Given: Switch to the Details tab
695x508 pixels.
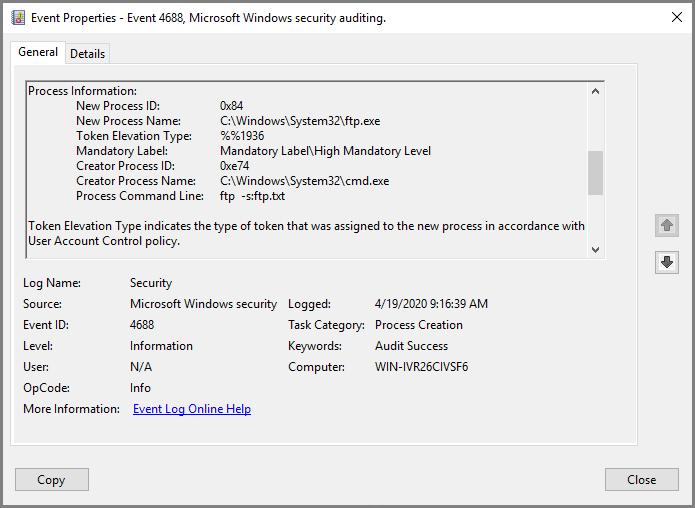Looking at the screenshot, I should [87, 54].
